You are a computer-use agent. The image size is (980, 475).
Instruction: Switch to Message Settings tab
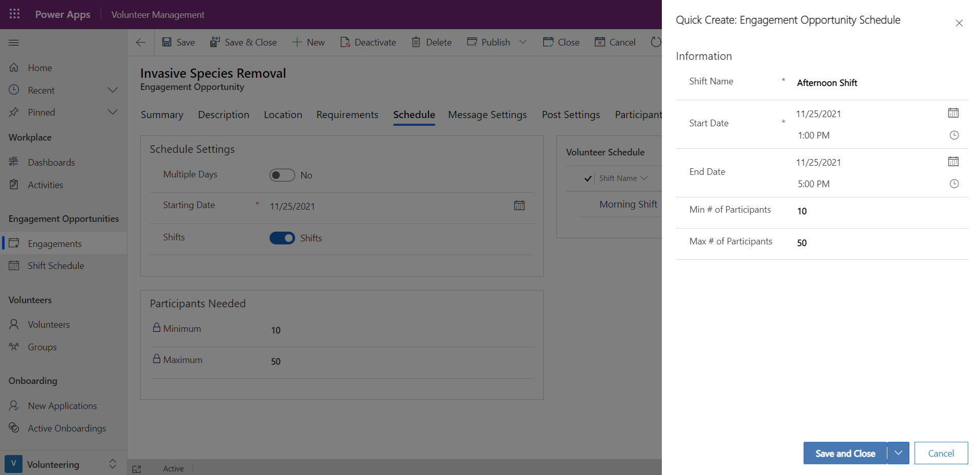pyautogui.click(x=487, y=115)
